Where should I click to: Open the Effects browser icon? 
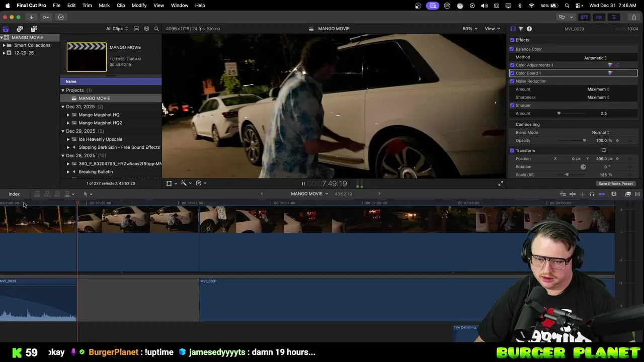click(x=628, y=194)
